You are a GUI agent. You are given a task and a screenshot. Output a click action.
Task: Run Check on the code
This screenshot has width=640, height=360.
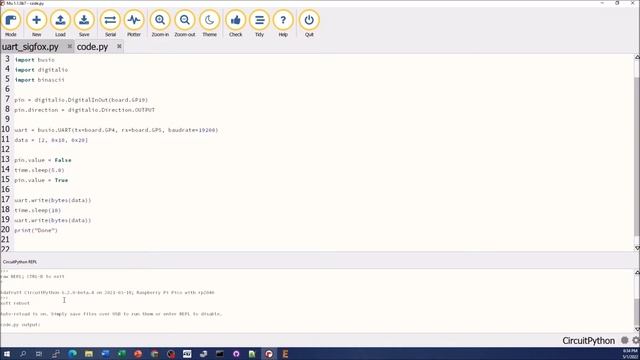236,24
